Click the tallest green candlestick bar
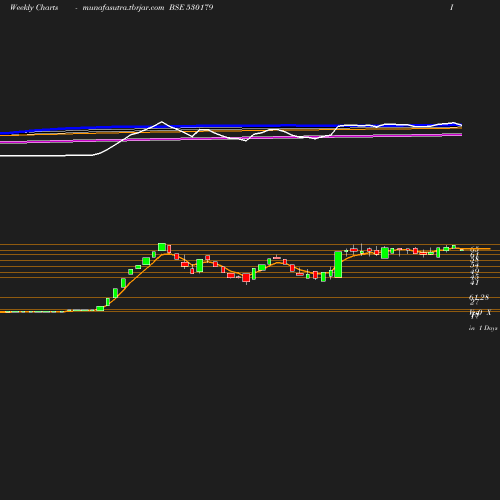This screenshot has height=500, width=500. click(338, 264)
